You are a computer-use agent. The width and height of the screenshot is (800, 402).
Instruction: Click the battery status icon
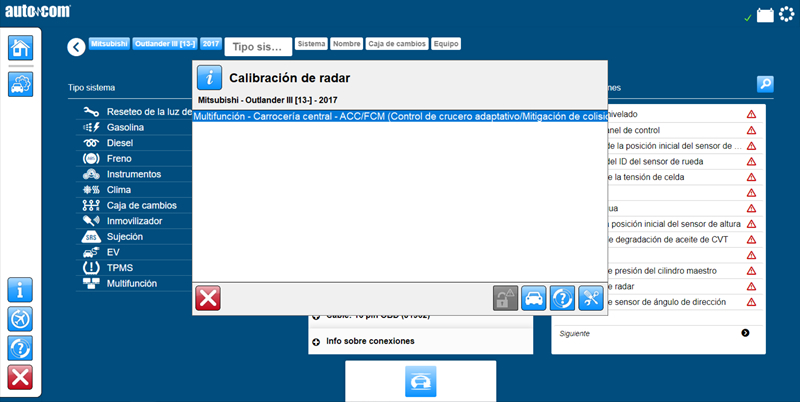pyautogui.click(x=765, y=15)
